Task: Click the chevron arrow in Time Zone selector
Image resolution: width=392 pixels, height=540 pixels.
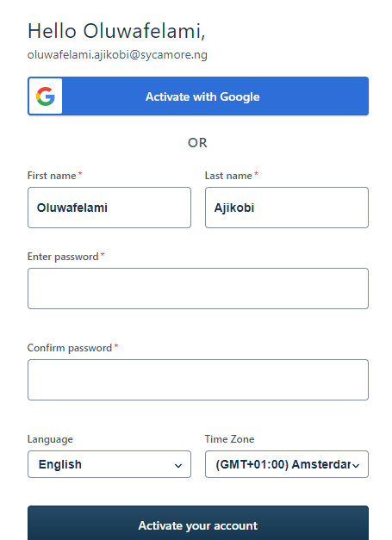Action: pyautogui.click(x=356, y=466)
